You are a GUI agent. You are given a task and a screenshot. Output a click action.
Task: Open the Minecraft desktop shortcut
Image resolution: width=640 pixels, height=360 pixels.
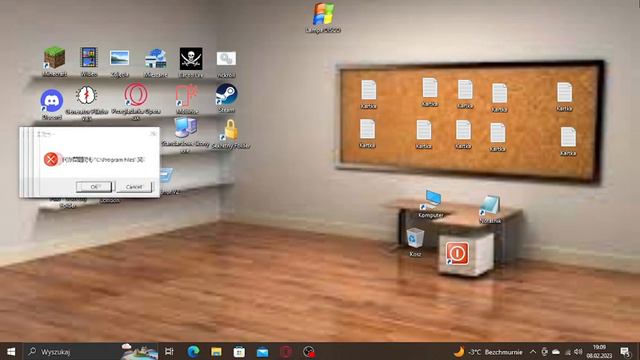[54, 58]
